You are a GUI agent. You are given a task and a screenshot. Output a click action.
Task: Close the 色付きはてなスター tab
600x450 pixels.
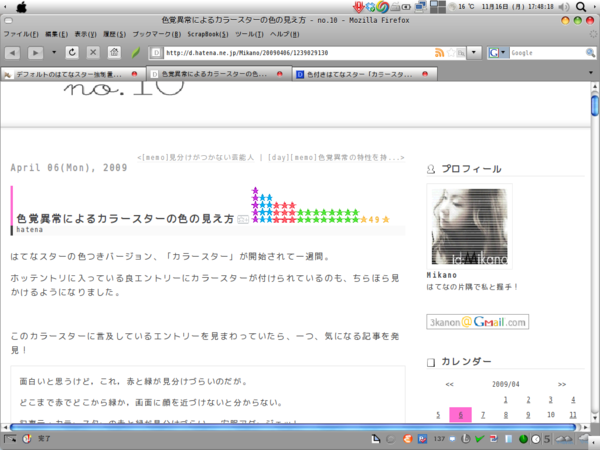coord(425,74)
